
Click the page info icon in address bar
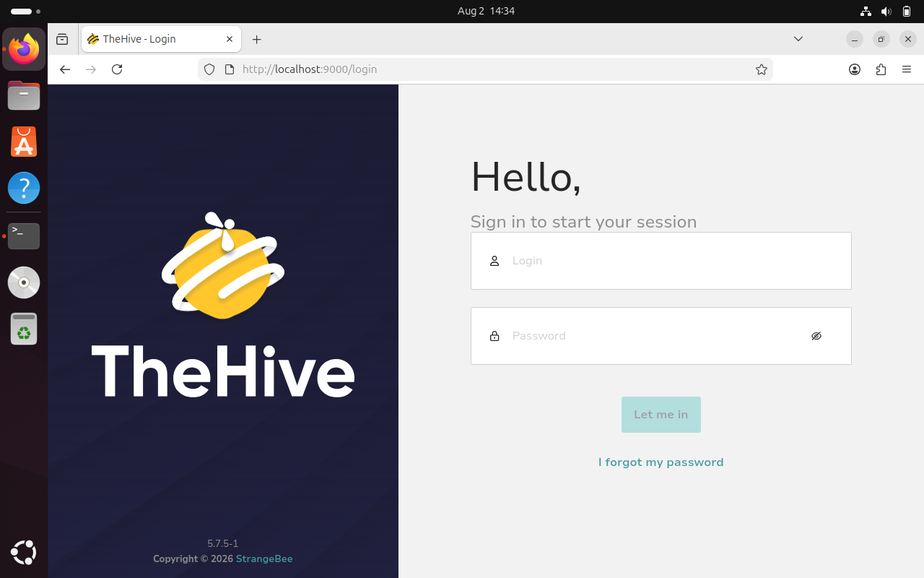coord(230,69)
